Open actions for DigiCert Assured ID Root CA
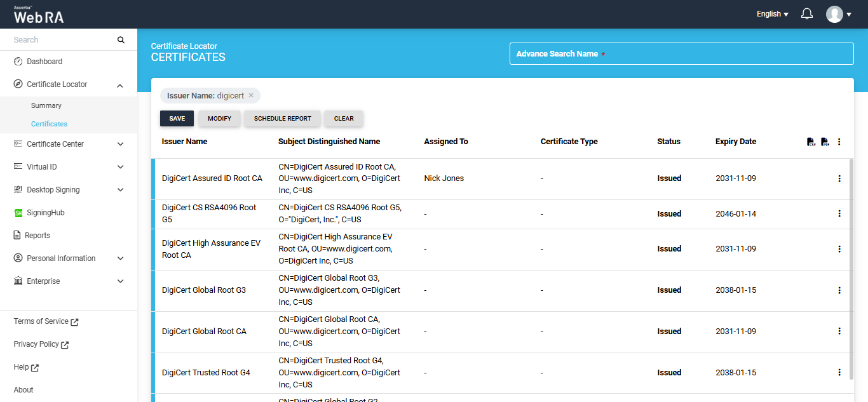The width and height of the screenshot is (868, 402). click(839, 178)
